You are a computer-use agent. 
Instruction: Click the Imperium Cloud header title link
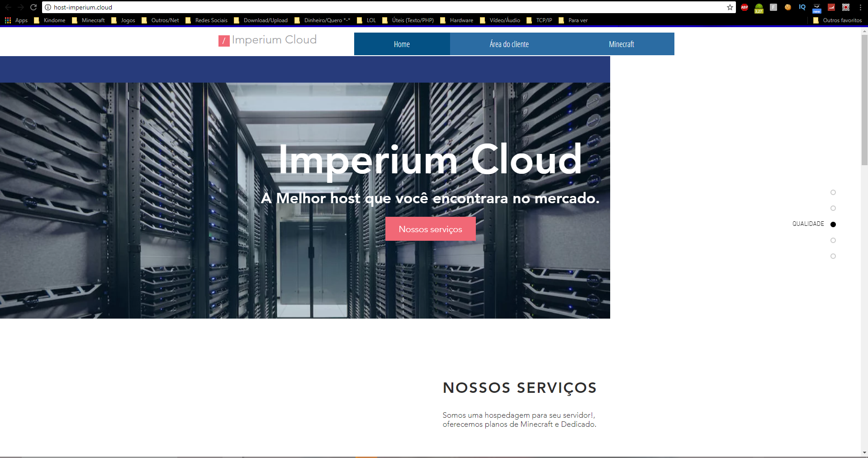[x=274, y=40]
